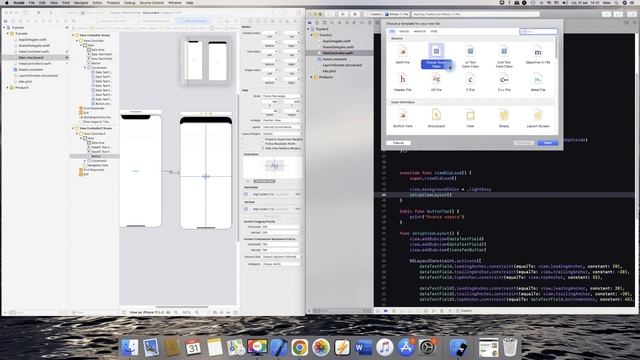Select Assets.xcassets in right window navigator
Image resolution: width=640 pixels, height=360 pixels.
(335, 59)
